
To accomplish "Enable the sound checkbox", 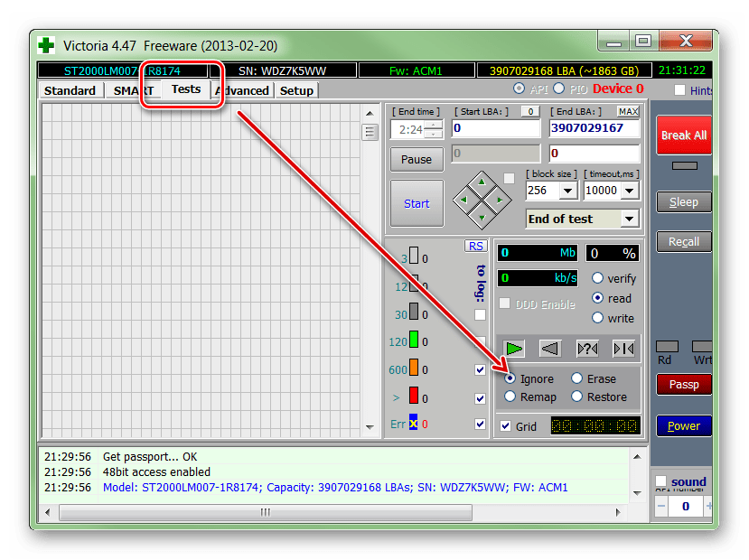I will pyautogui.click(x=661, y=481).
